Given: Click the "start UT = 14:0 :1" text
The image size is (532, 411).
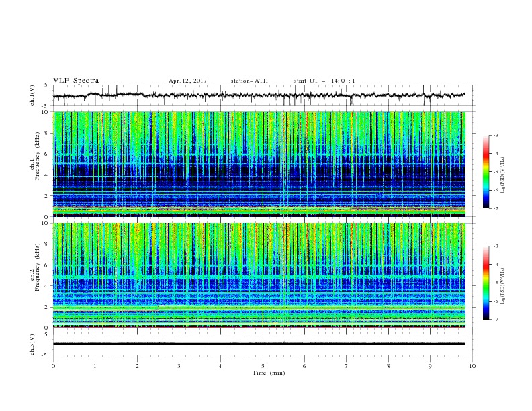Looking at the screenshot, I should click(324, 81).
